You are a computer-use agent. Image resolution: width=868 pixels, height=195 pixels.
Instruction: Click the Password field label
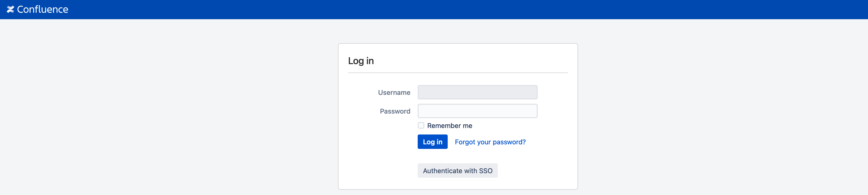(x=395, y=111)
